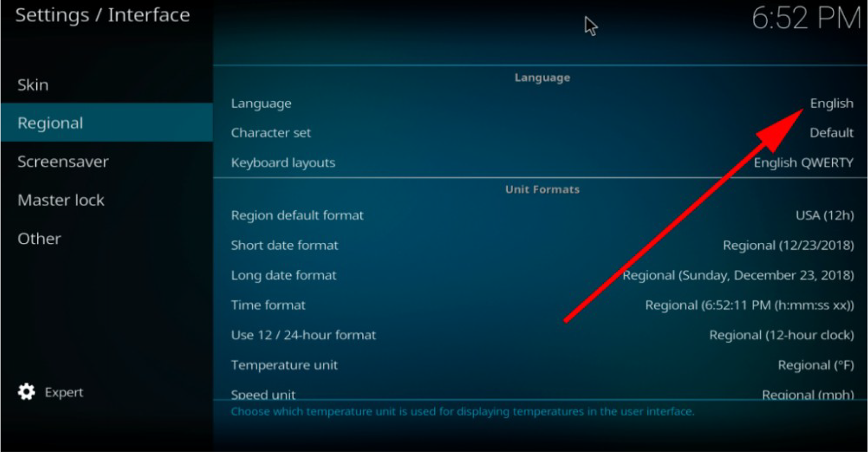Open the Time format setting
The width and height of the screenshot is (868, 452).
click(x=541, y=305)
